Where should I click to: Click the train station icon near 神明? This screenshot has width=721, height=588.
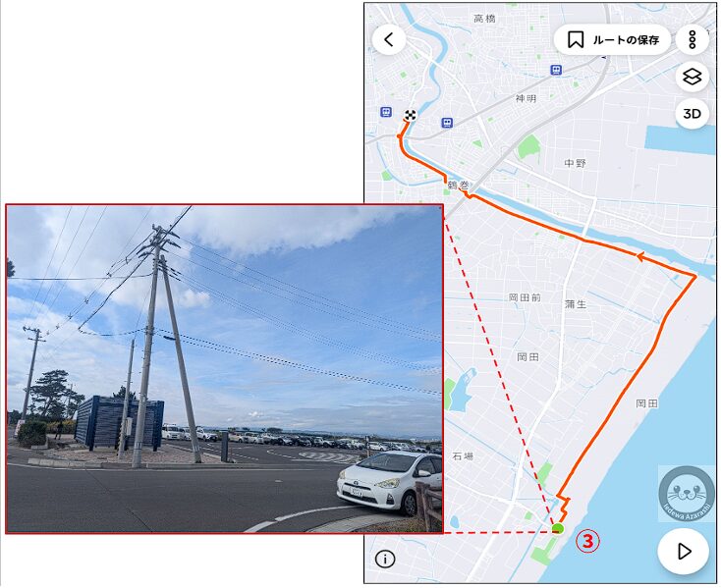coord(556,70)
